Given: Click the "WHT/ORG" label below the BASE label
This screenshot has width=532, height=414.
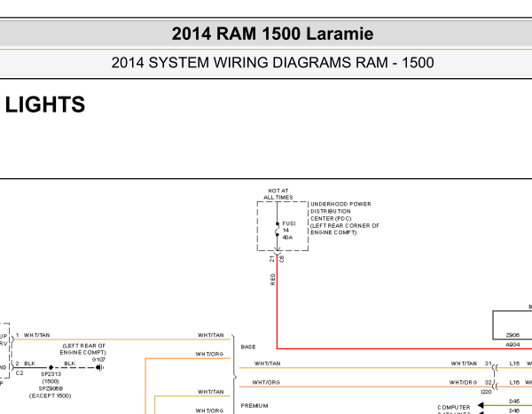Looking at the screenshot, I should click(x=266, y=383).
